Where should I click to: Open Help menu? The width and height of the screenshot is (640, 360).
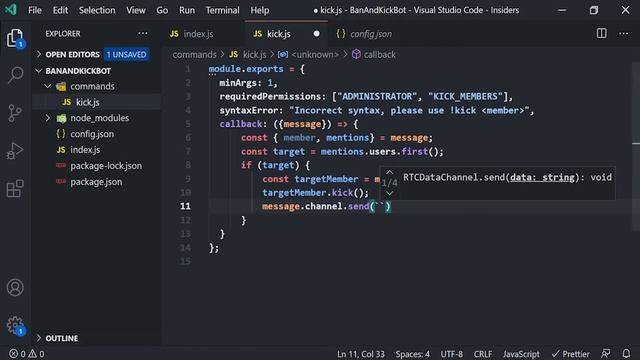(260, 10)
